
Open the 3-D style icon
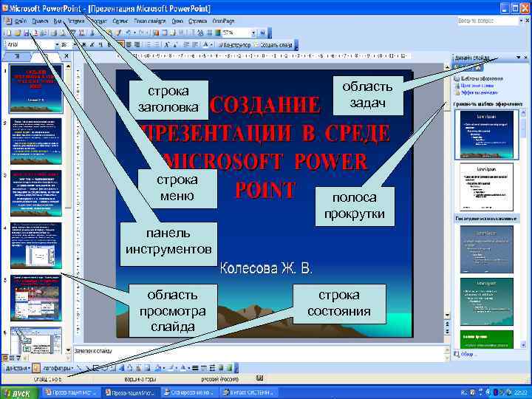click(x=229, y=368)
